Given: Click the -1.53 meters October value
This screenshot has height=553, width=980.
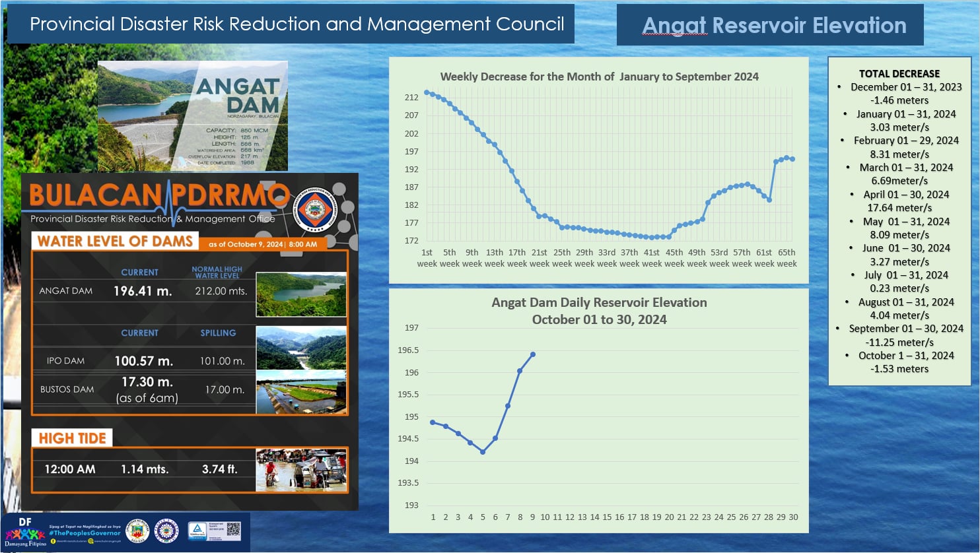Looking at the screenshot, I should 899,369.
